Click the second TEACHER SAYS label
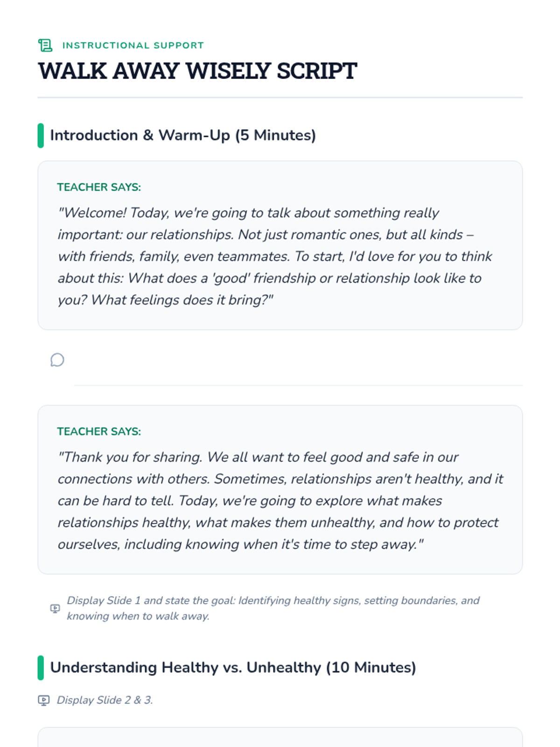 pos(99,431)
